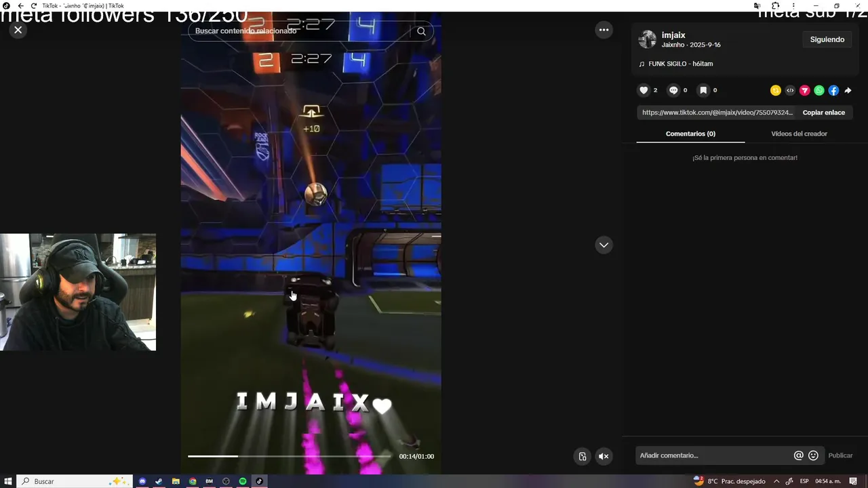
Task: Open comments via speech bubble icon
Action: 673,90
